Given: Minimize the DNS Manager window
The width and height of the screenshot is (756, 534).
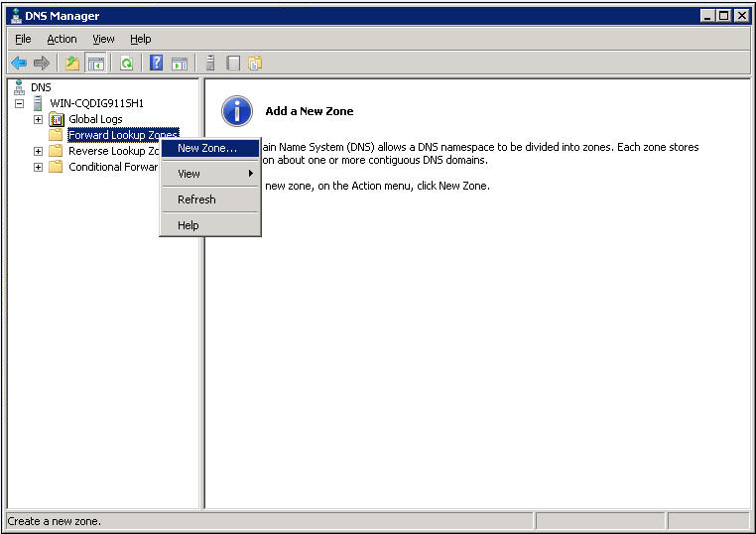Looking at the screenshot, I should pyautogui.click(x=707, y=16).
